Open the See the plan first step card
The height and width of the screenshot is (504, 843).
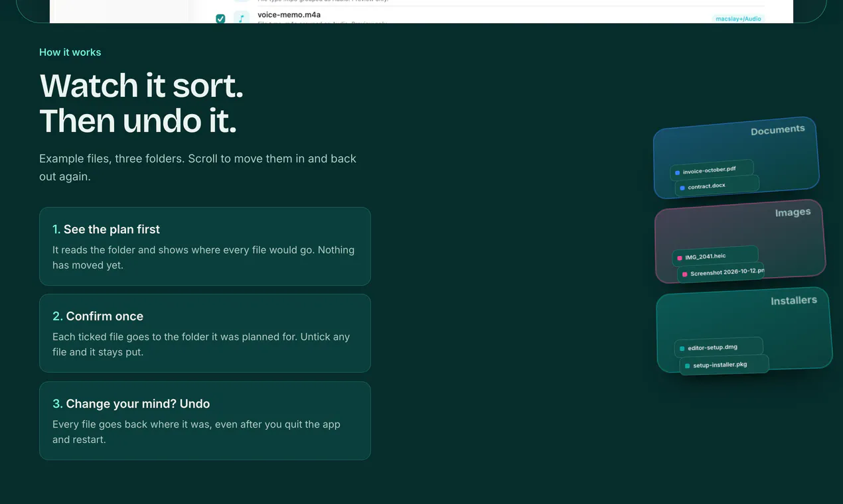(x=205, y=246)
